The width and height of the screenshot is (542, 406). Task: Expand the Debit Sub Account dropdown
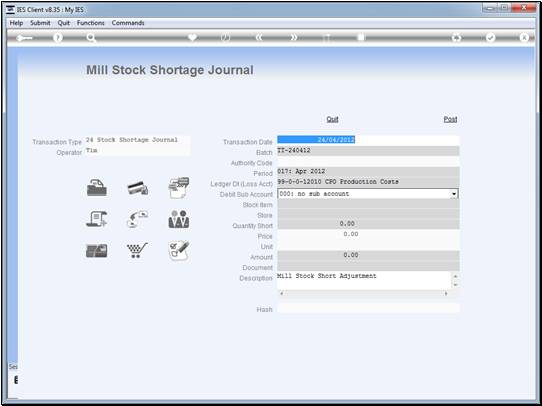coord(454,194)
